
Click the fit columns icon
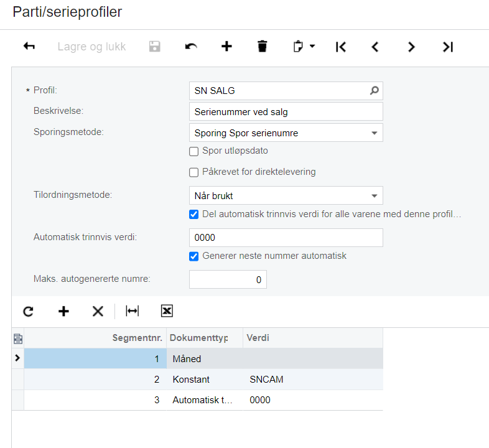133,311
